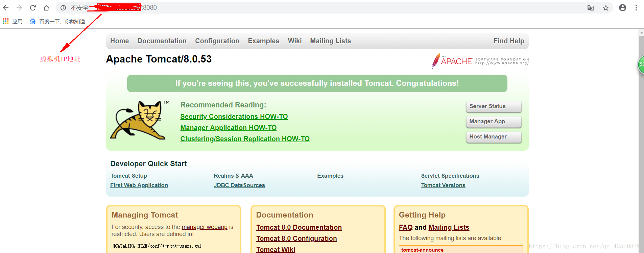Open Configuration in the top navigation
This screenshot has width=644, height=253.
pyautogui.click(x=217, y=41)
